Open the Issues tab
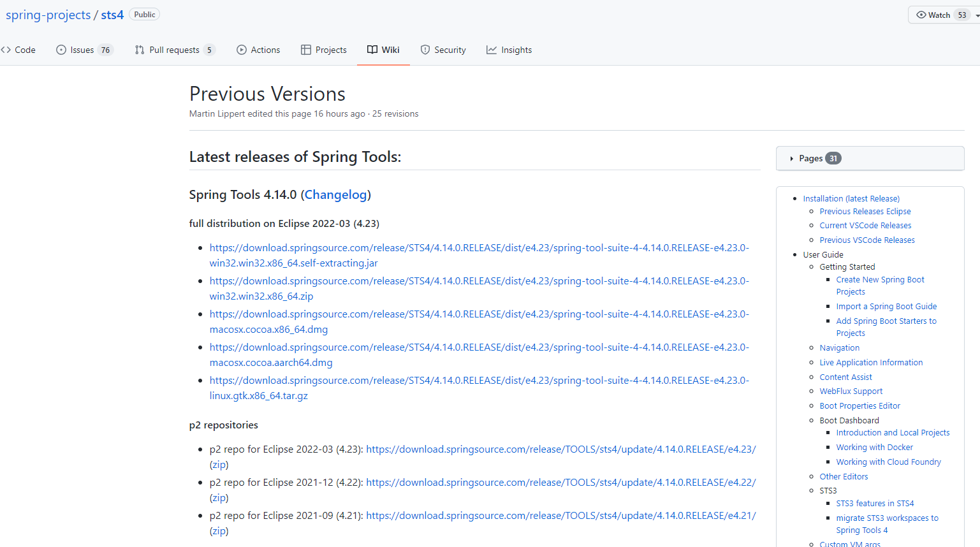The height and width of the screenshot is (547, 980). pyautogui.click(x=84, y=50)
